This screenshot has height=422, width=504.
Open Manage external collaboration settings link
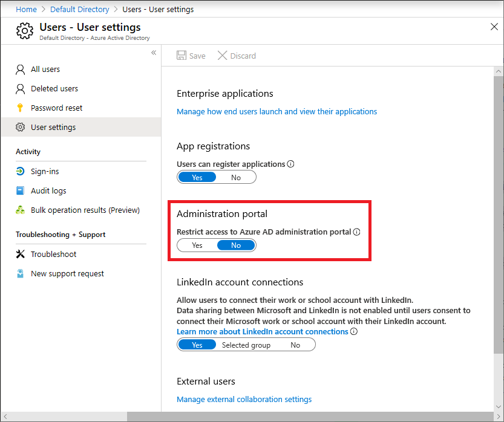pos(244,399)
